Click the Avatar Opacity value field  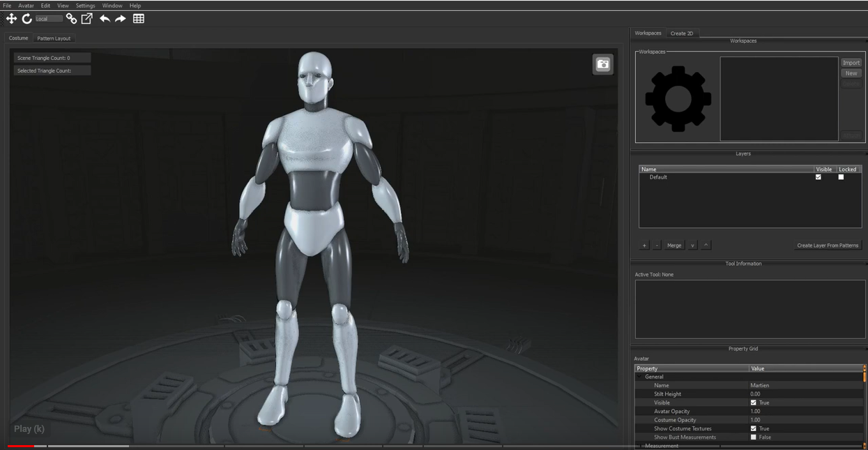click(x=805, y=412)
